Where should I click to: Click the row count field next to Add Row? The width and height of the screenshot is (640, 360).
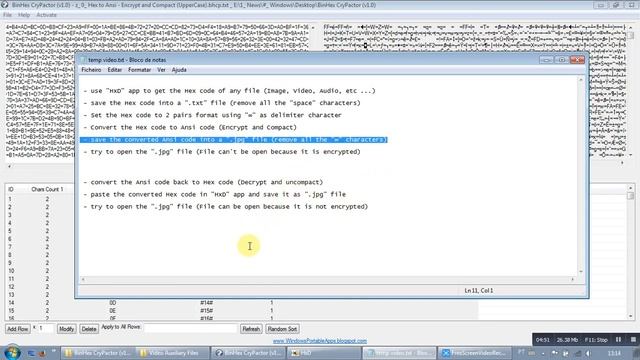click(46, 328)
